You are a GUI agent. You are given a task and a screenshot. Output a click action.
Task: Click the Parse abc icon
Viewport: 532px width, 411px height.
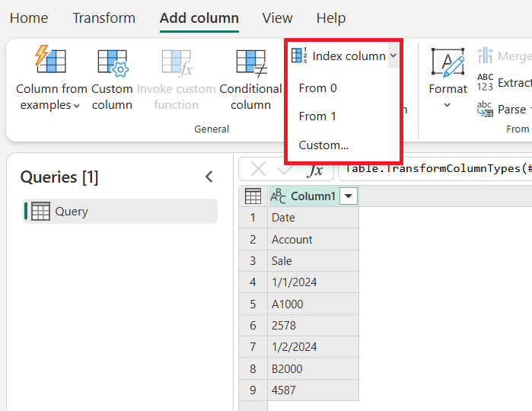pyautogui.click(x=485, y=109)
